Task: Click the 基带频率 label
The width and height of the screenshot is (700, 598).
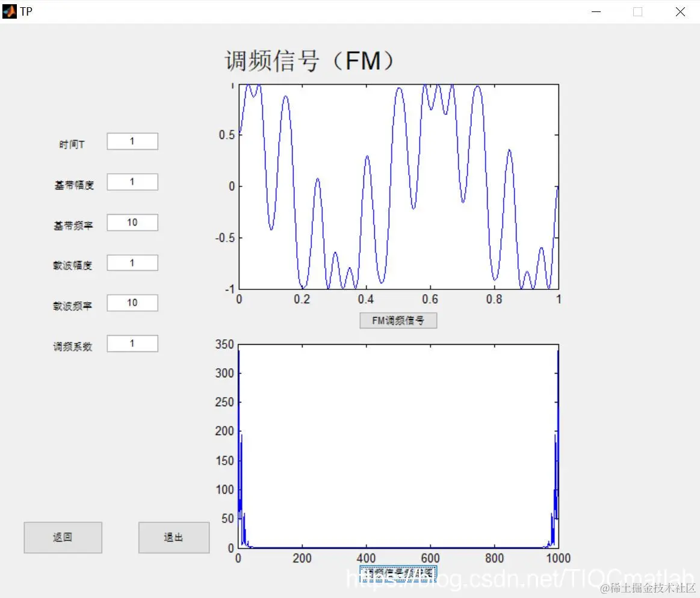Action: (x=73, y=226)
